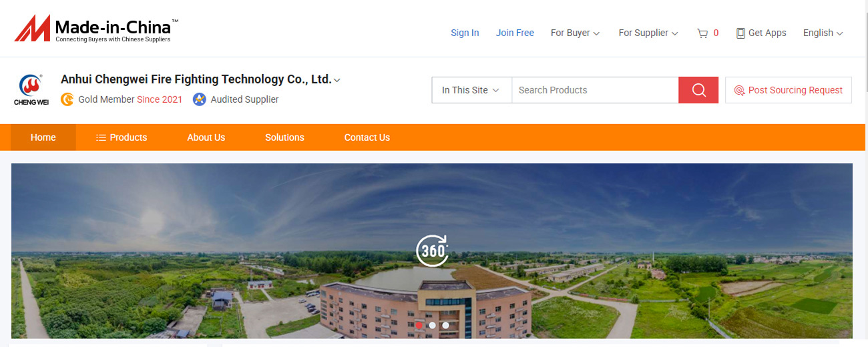The height and width of the screenshot is (347, 868).
Task: Select the first red carousel dot
Action: (419, 325)
